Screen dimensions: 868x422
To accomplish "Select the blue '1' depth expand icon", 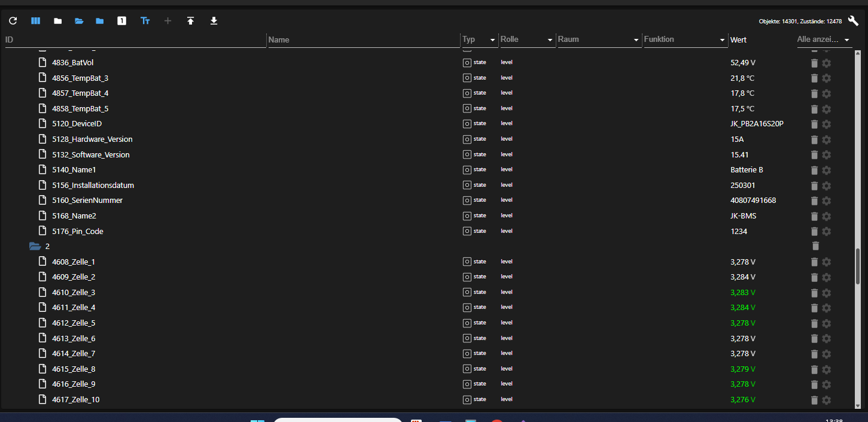I will [121, 20].
